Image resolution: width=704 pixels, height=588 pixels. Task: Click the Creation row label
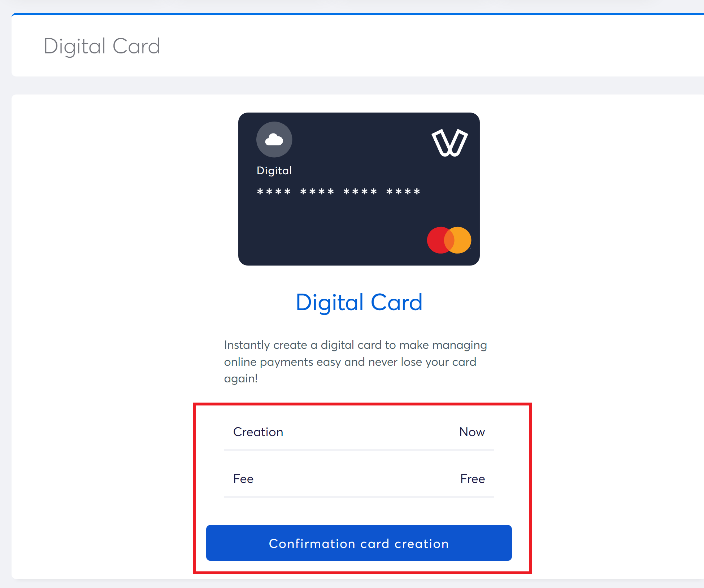coord(258,432)
